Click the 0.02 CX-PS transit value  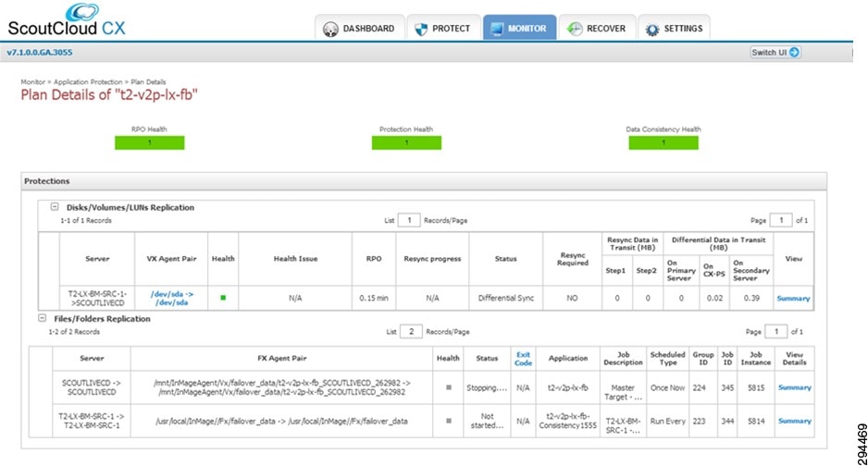(714, 298)
